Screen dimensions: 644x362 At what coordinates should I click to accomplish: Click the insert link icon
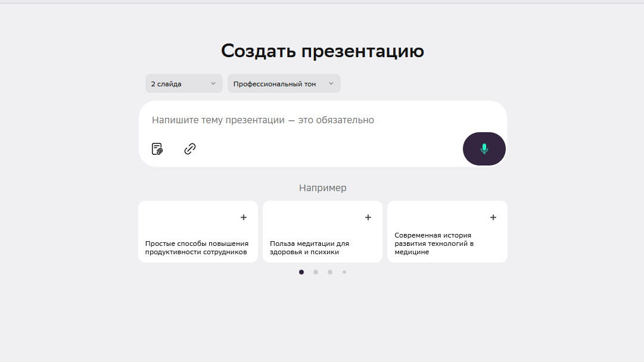pyautogui.click(x=190, y=149)
